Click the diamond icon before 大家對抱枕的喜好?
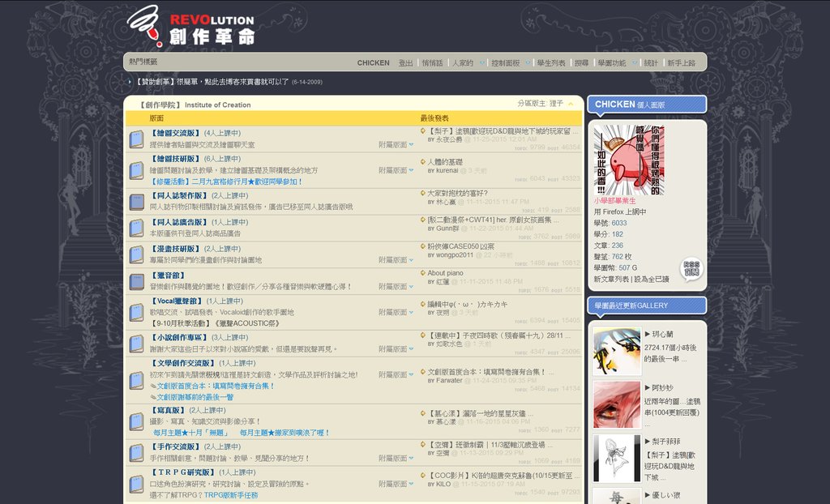830x504 pixels. point(423,193)
